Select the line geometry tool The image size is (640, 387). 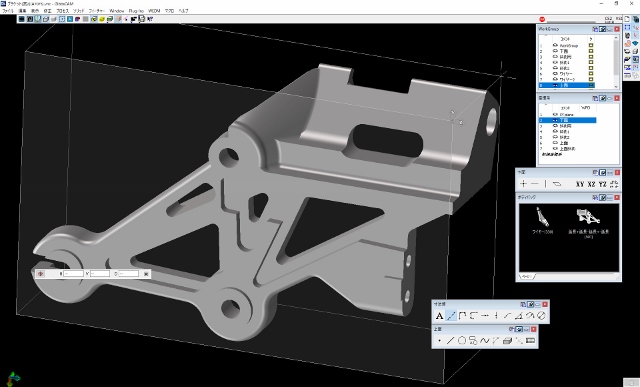[451, 340]
